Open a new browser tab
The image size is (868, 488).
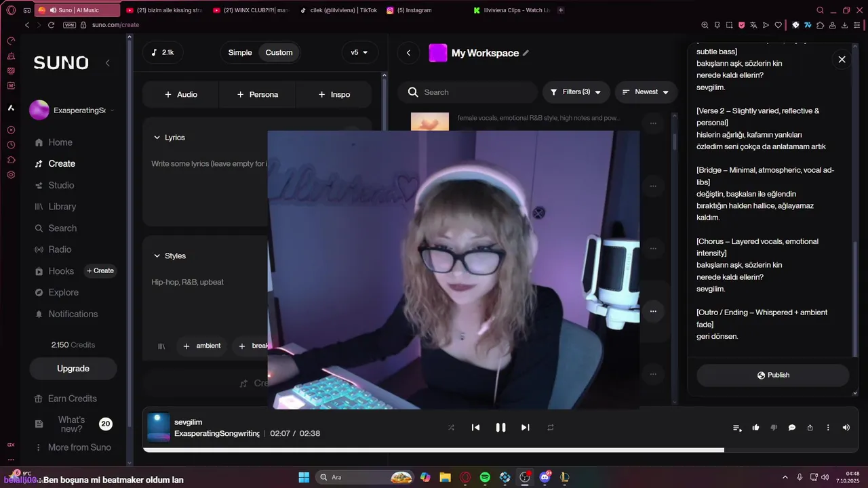(561, 10)
